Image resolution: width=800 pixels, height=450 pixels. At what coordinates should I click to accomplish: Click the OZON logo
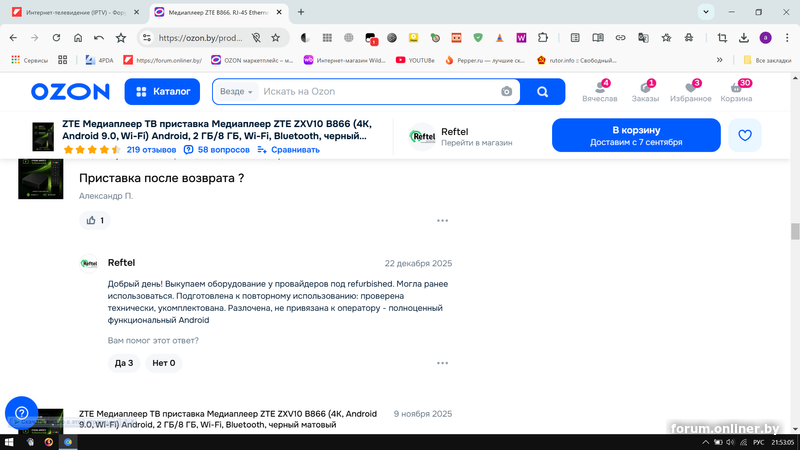(70, 92)
